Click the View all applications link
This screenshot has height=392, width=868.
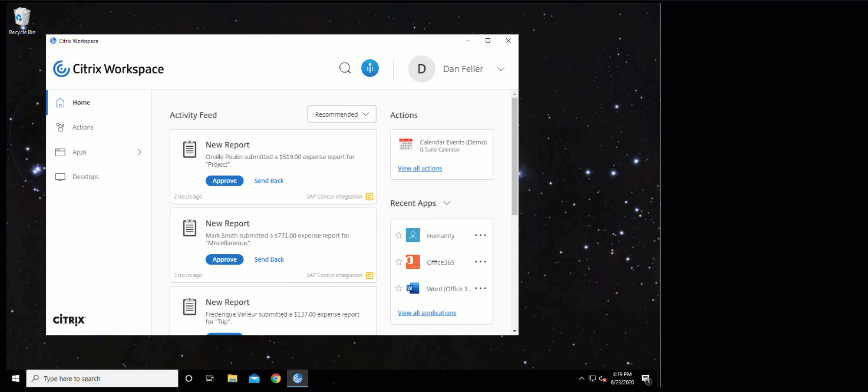(x=427, y=313)
